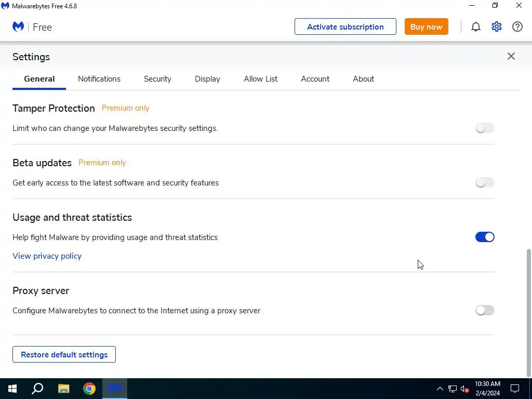This screenshot has height=399, width=532.
Task: Go to the Allow List tab
Action: pos(261,79)
